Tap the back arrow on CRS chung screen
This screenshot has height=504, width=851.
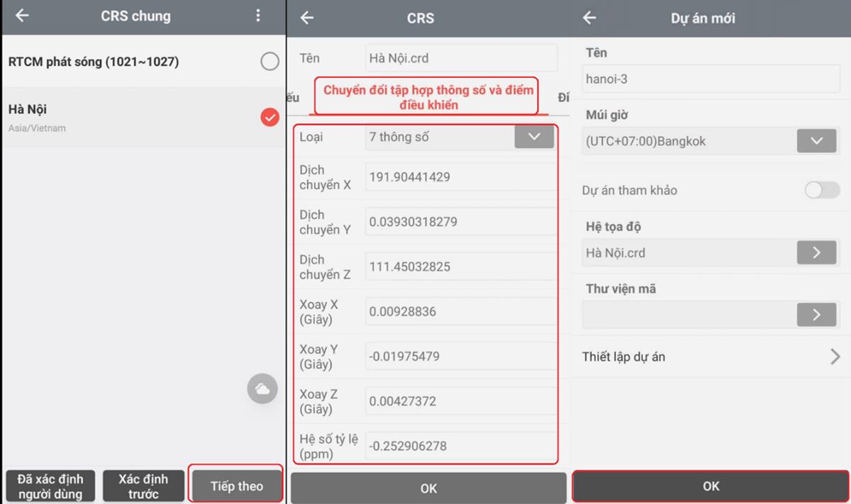pyautogui.click(x=21, y=17)
